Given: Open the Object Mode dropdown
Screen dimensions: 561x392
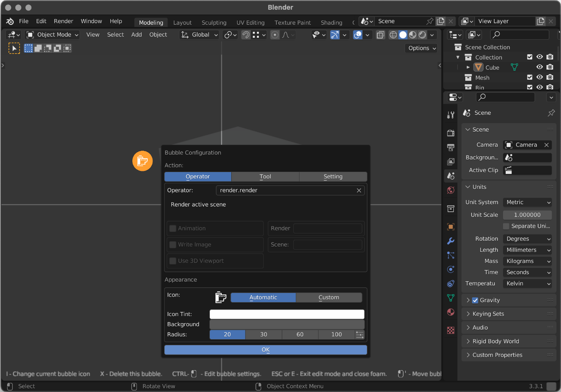Looking at the screenshot, I should tap(52, 35).
